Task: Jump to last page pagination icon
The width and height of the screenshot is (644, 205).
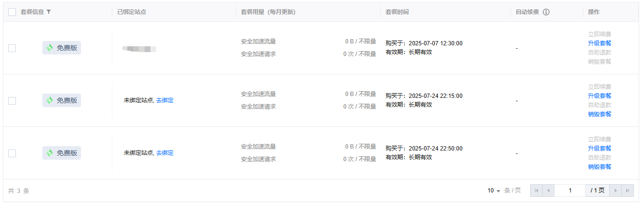Action: pyautogui.click(x=628, y=191)
